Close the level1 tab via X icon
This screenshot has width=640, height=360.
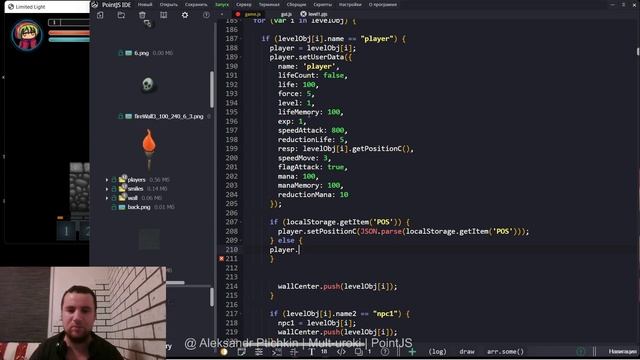click(x=303, y=14)
